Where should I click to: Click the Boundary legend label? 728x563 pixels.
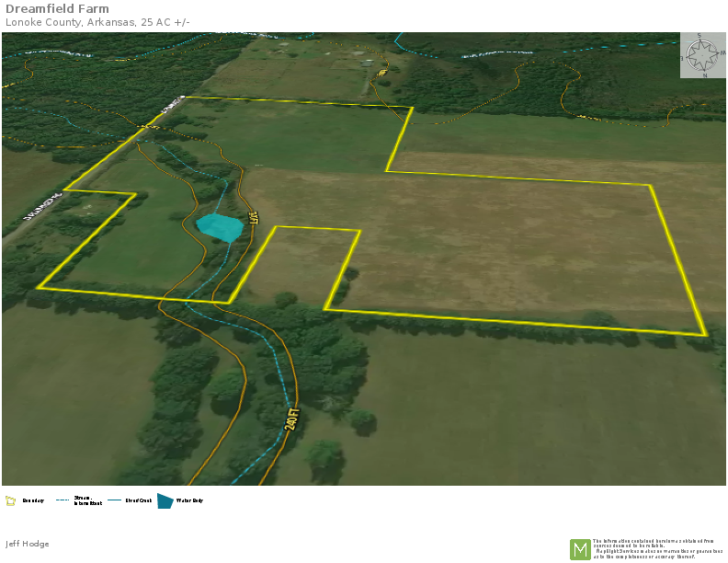[x=33, y=501]
